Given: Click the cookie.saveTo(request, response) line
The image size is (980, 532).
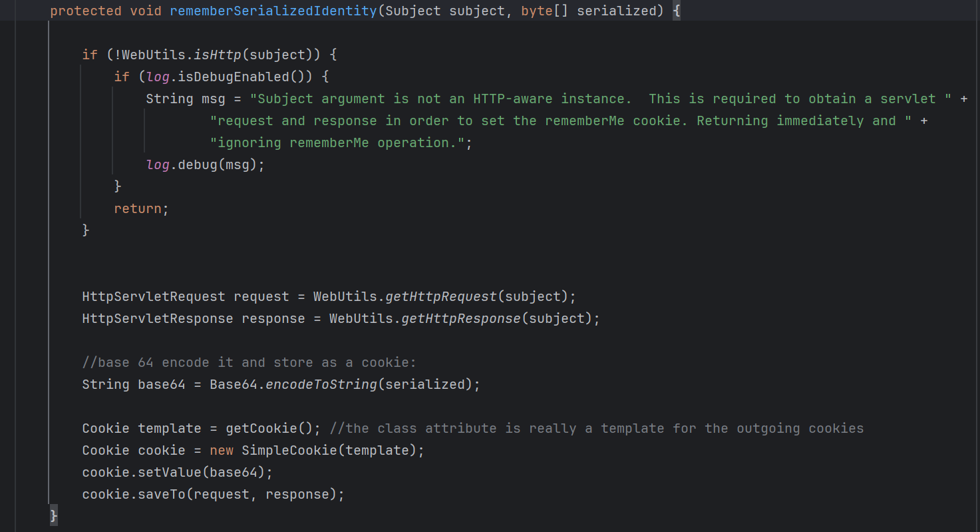Looking at the screenshot, I should pyautogui.click(x=214, y=494).
